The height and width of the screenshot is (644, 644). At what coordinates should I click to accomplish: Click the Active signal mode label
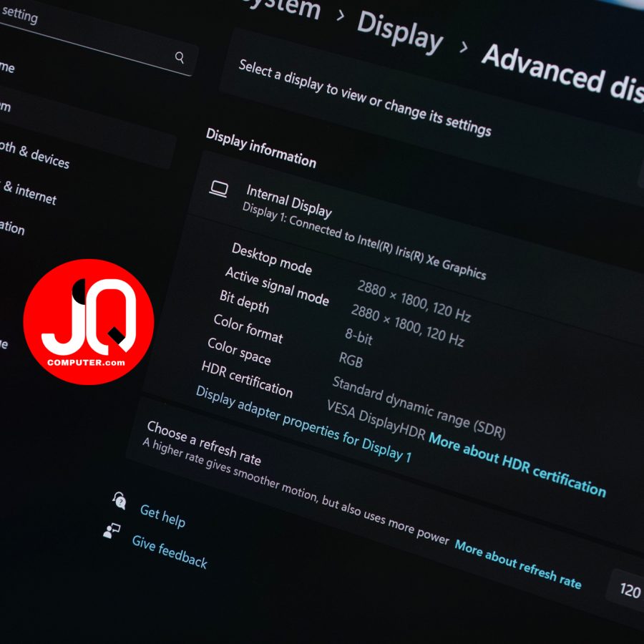tap(277, 286)
